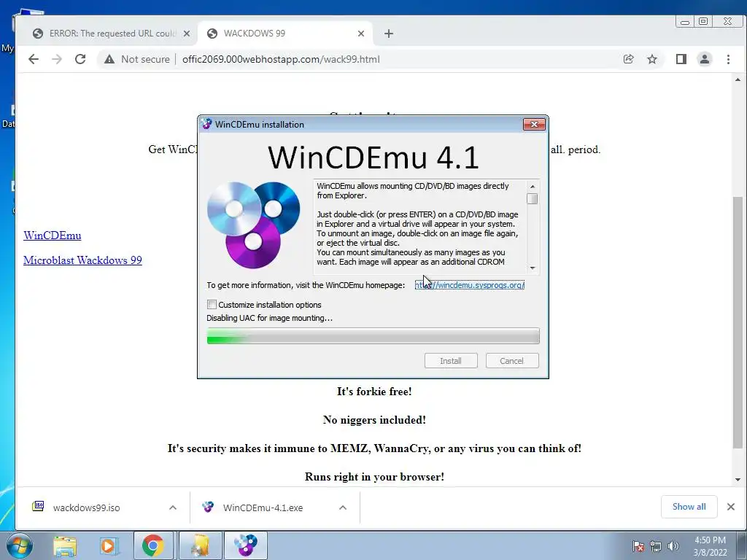Screen dimensions: 747x560
Task: Click the browser forward arrow
Action: 57,59
